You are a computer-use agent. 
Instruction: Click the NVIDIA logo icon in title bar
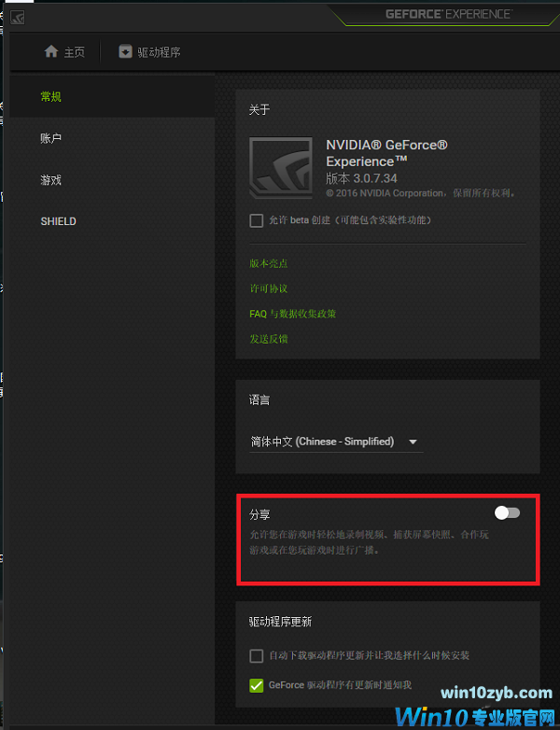click(x=17, y=18)
